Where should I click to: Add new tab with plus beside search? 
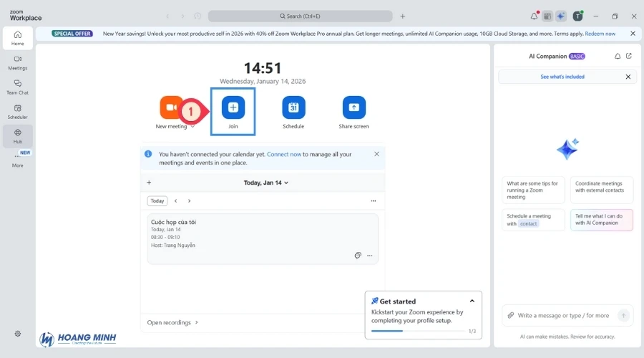tap(402, 16)
